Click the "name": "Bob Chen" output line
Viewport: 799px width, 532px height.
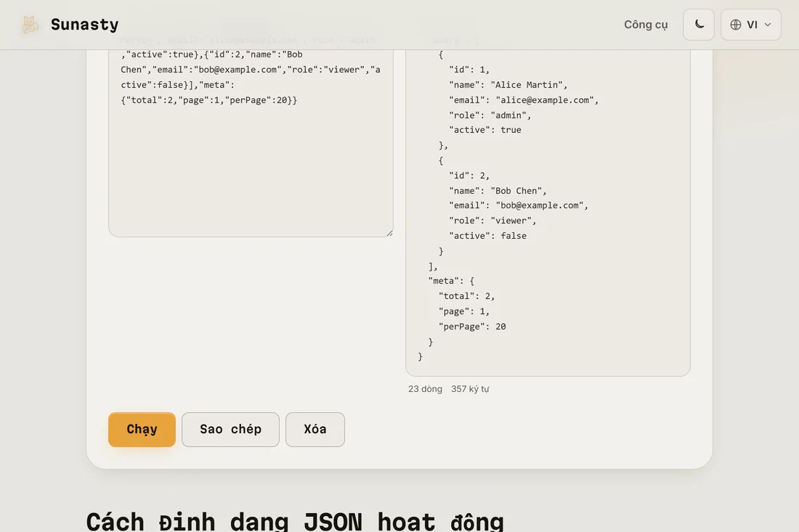498,191
